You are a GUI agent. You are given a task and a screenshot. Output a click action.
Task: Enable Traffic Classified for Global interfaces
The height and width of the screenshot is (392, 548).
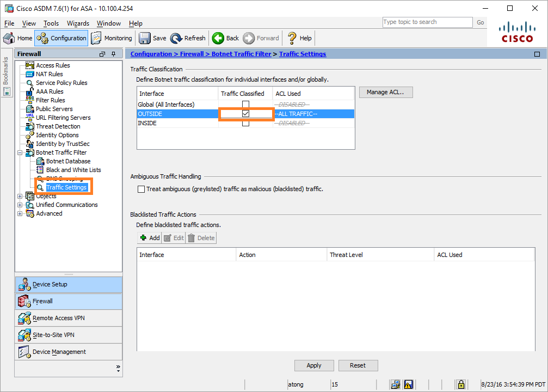pos(246,105)
